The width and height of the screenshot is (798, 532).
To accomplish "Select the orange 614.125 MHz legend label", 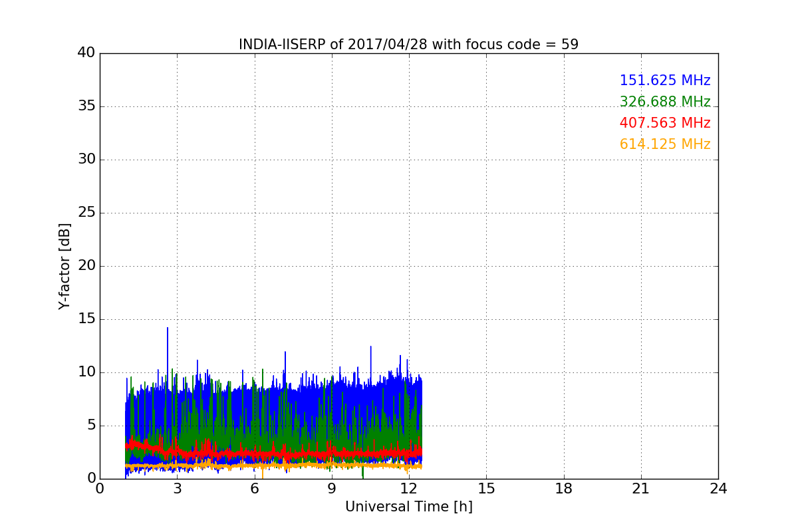I will pyautogui.click(x=665, y=144).
